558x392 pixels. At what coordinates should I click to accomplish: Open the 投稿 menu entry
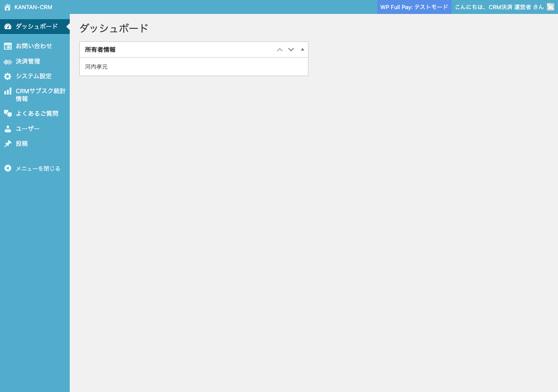click(23, 143)
